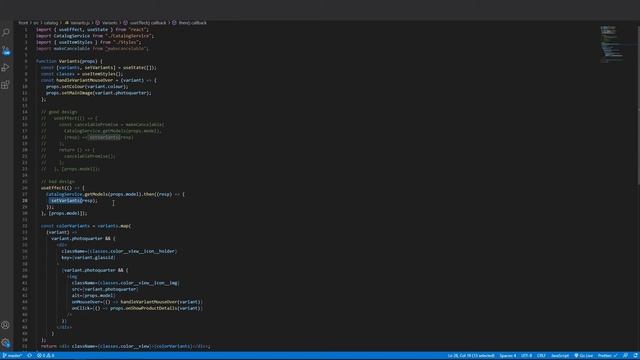Click the 'front' breadcrumb segment
Viewport: 640px width, 360px height.
23,23
